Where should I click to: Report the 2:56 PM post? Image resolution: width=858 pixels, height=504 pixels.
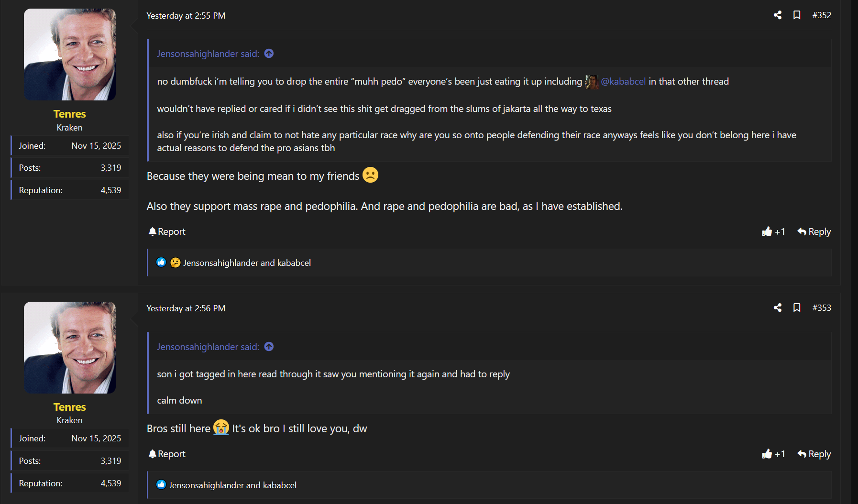(x=167, y=454)
